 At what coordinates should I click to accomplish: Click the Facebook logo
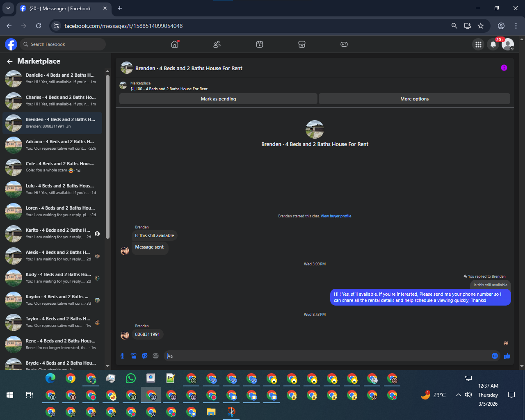pos(11,44)
